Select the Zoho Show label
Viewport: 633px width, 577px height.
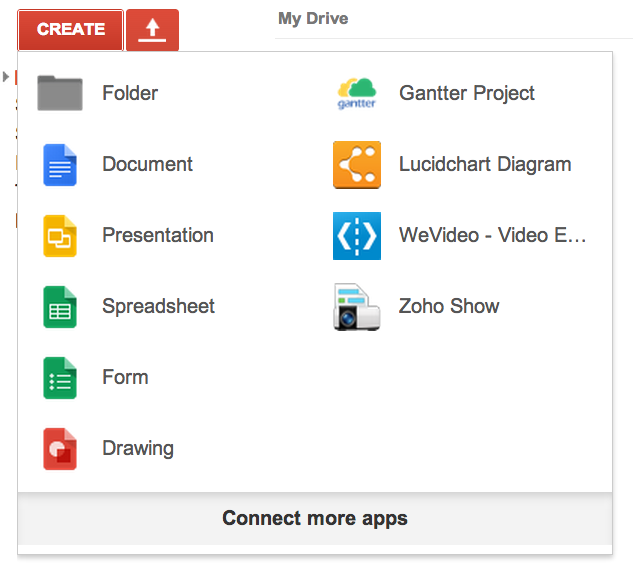click(x=449, y=306)
